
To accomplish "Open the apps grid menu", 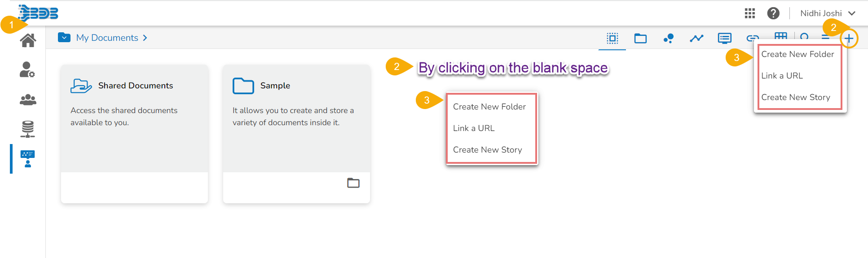I will pos(750,13).
